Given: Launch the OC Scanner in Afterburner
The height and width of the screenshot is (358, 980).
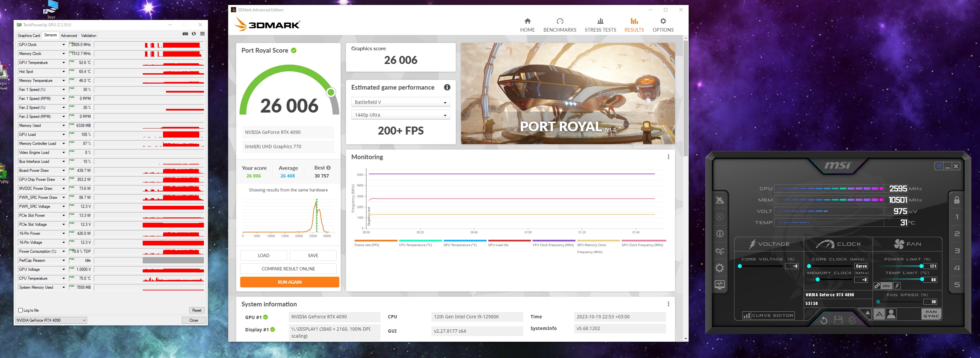Looking at the screenshot, I should (720, 251).
